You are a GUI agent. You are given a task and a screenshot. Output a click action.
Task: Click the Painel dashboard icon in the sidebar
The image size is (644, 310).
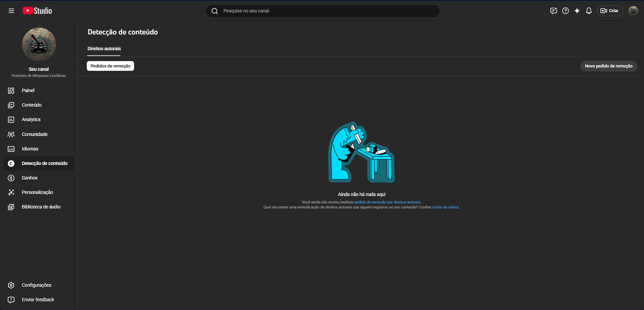(x=11, y=90)
